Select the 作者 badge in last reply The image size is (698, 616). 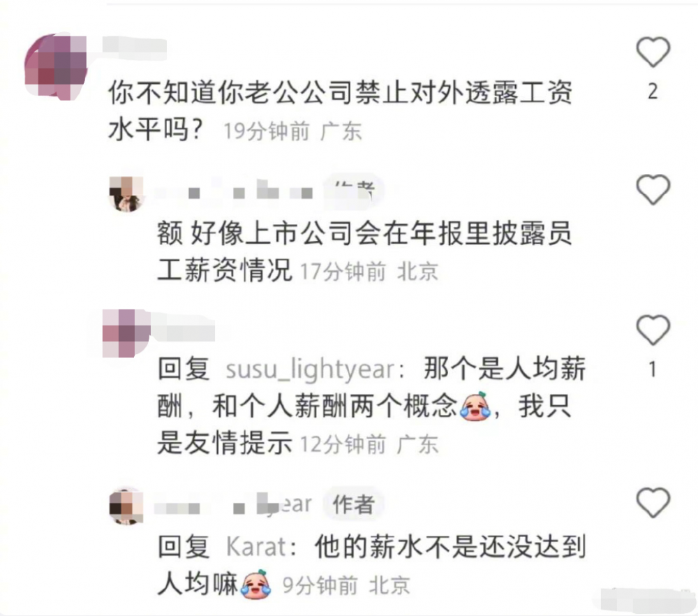(353, 505)
